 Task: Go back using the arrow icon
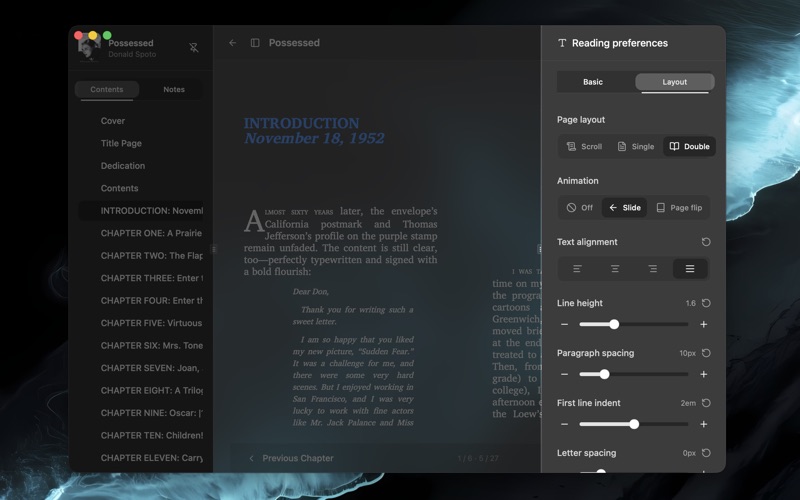233,43
